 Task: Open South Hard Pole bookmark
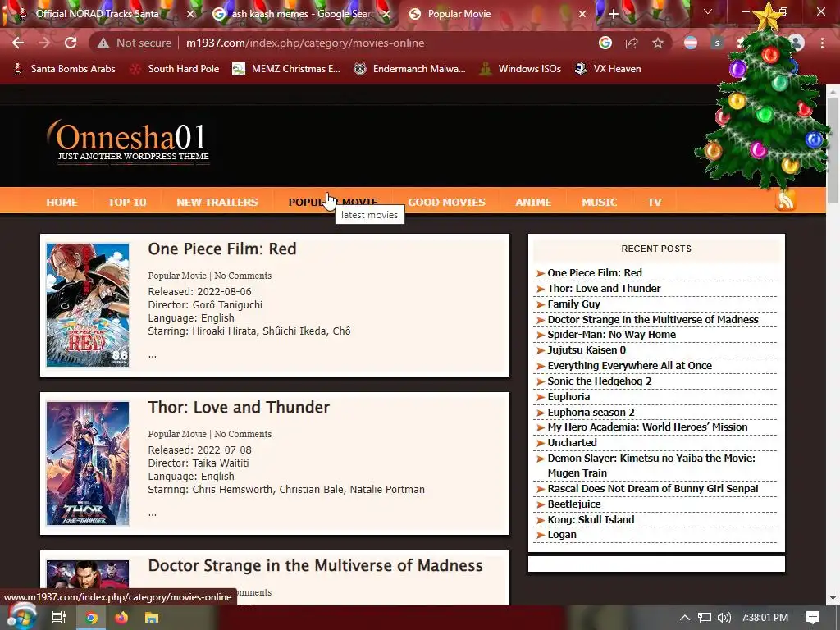[176, 69]
